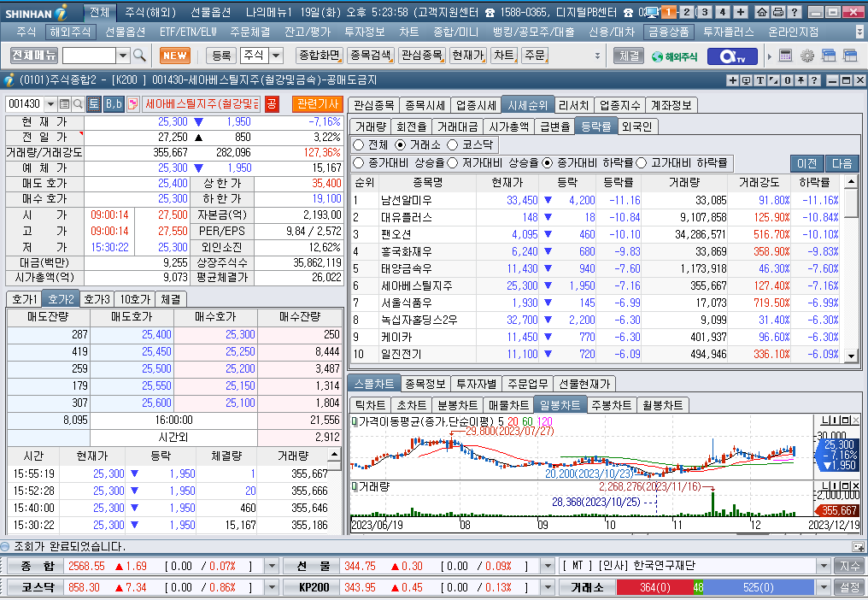The height and width of the screenshot is (600, 868).
Task: Click the window help question mark icon
Action: point(813,80)
